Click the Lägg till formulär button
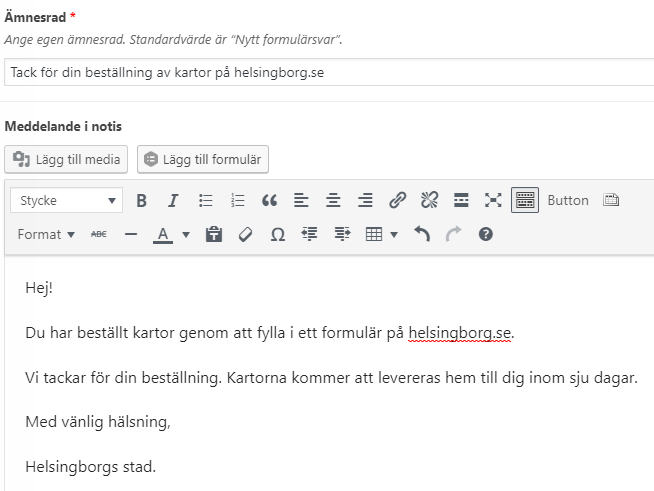Screen dimensions: 654x491 203,159
